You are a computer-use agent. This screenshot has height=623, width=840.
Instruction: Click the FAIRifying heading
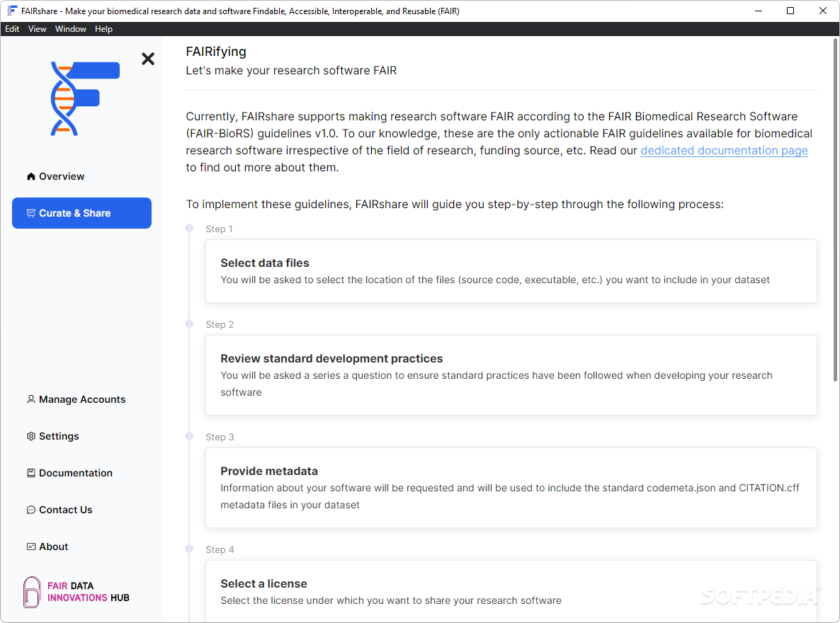(216, 52)
